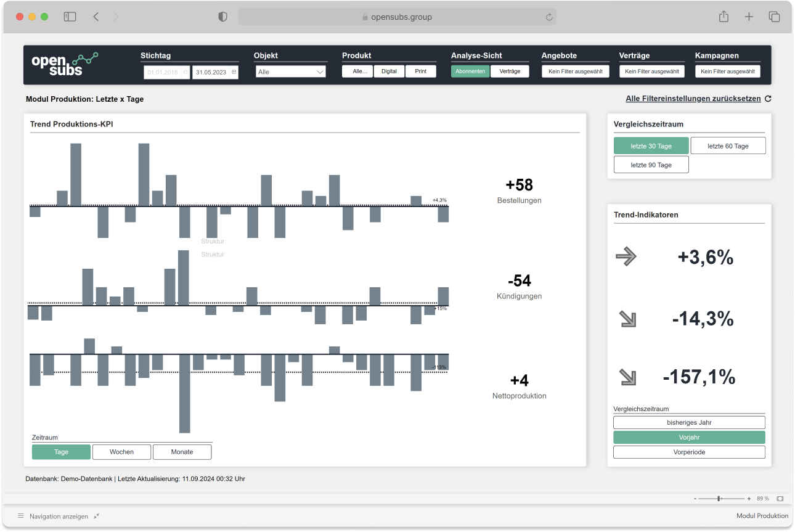
Task: Click the reload icon in address bar
Action: pos(548,17)
